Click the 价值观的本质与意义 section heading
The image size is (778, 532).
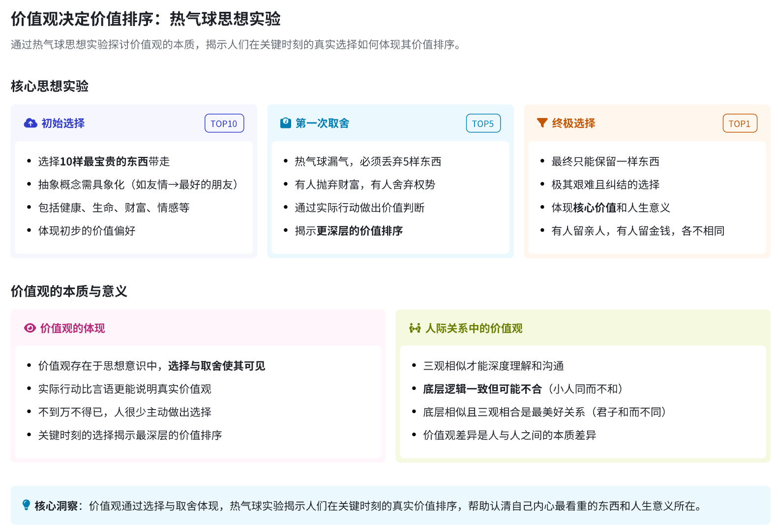coord(69,291)
